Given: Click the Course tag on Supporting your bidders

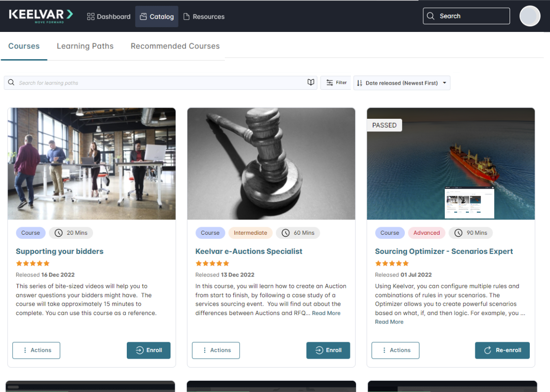Looking at the screenshot, I should click(x=31, y=233).
